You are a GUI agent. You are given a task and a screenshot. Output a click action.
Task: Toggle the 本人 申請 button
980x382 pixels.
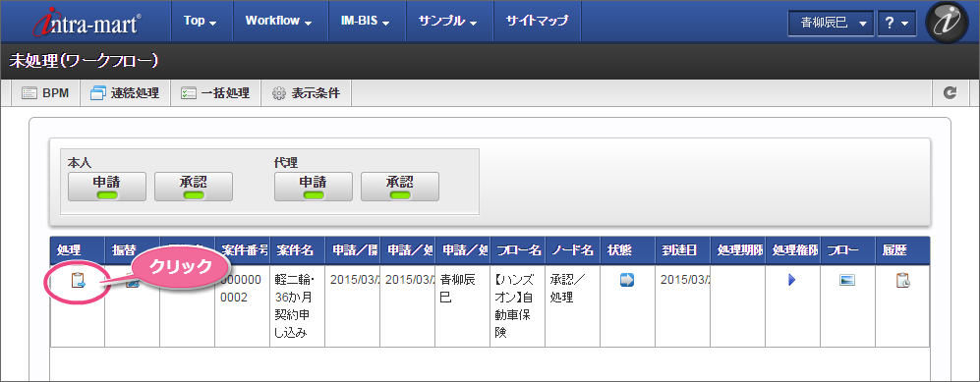(107, 187)
